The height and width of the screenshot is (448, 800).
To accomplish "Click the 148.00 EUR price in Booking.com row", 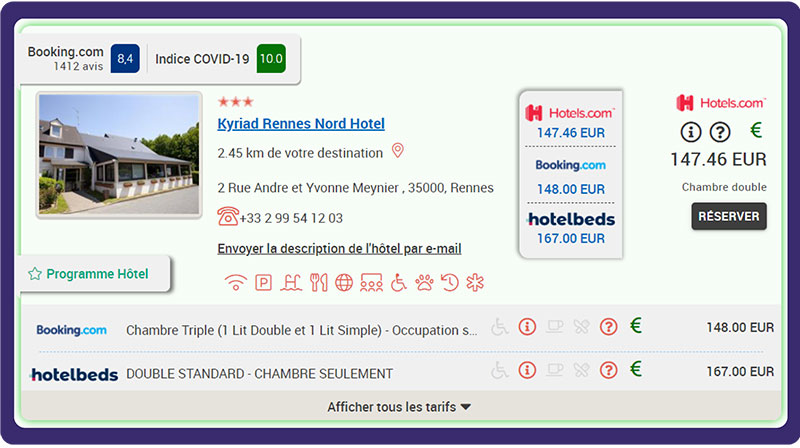I will click(x=740, y=328).
